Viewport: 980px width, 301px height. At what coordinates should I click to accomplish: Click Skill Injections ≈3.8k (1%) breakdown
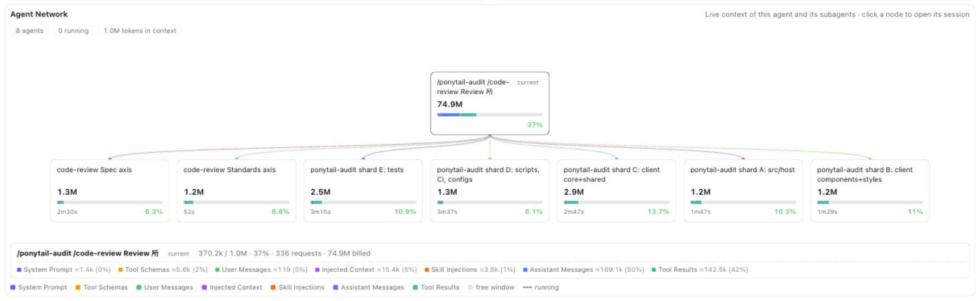point(470,270)
